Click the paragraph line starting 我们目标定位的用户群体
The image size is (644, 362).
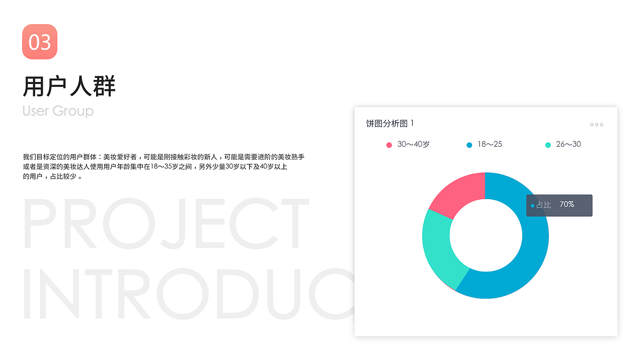coord(164,157)
